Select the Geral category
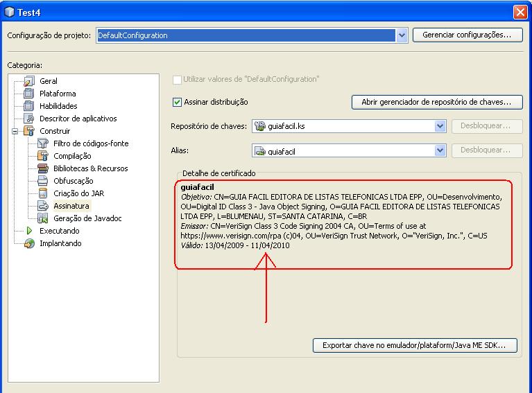The image size is (532, 393). (x=49, y=81)
